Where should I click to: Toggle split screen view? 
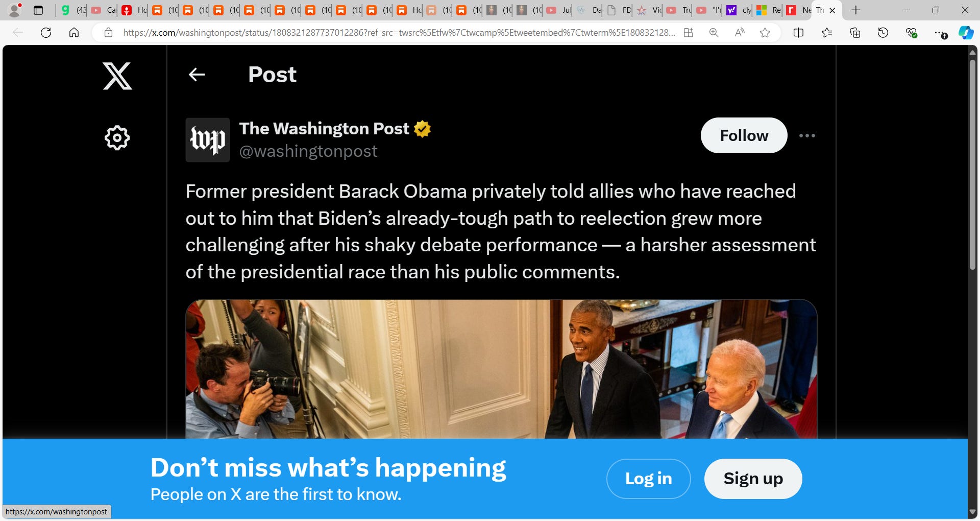799,33
